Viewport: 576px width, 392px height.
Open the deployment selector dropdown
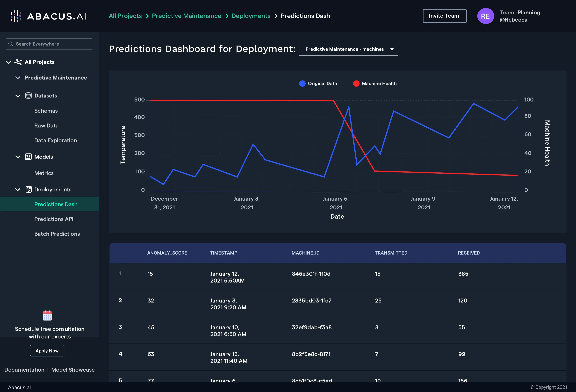pyautogui.click(x=348, y=49)
